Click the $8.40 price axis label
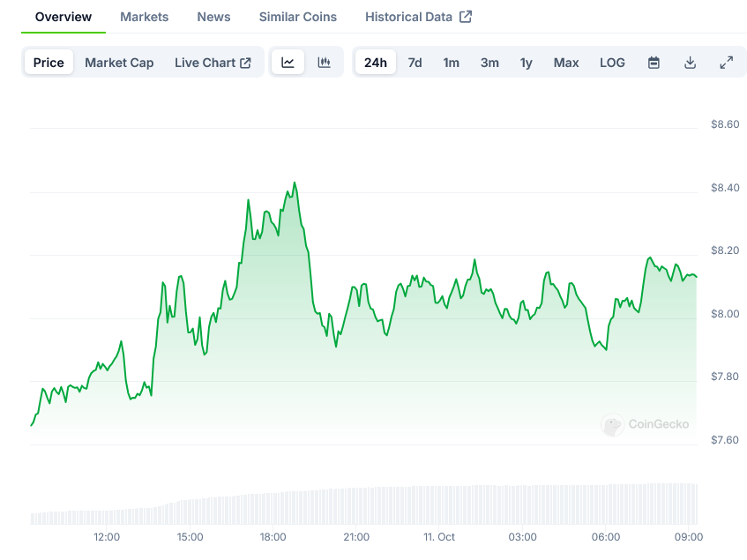 [x=725, y=188]
